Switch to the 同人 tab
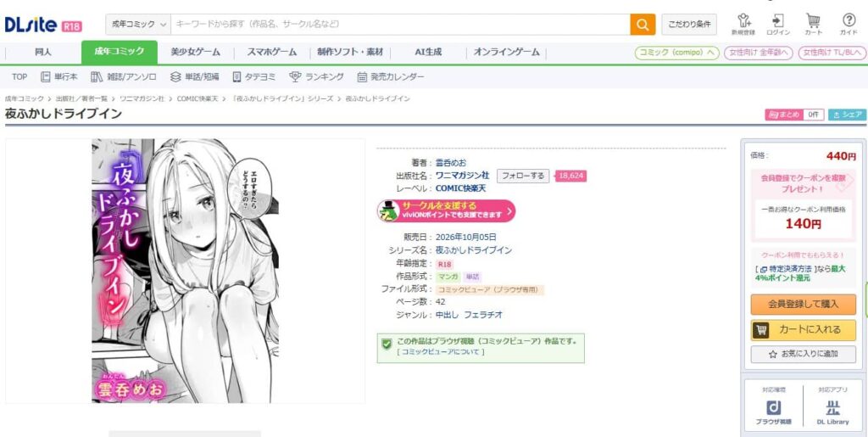This screenshot has width=868, height=437. pos(42,52)
